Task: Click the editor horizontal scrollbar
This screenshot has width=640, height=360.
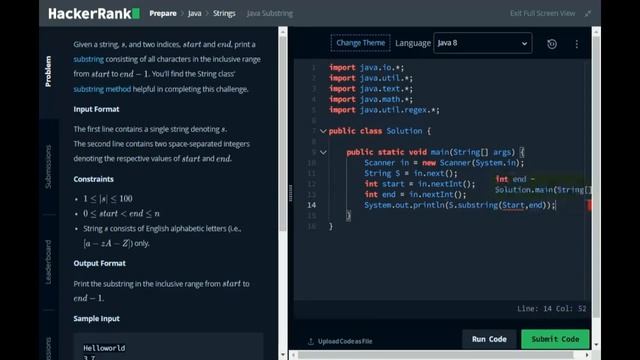Action: (435, 355)
